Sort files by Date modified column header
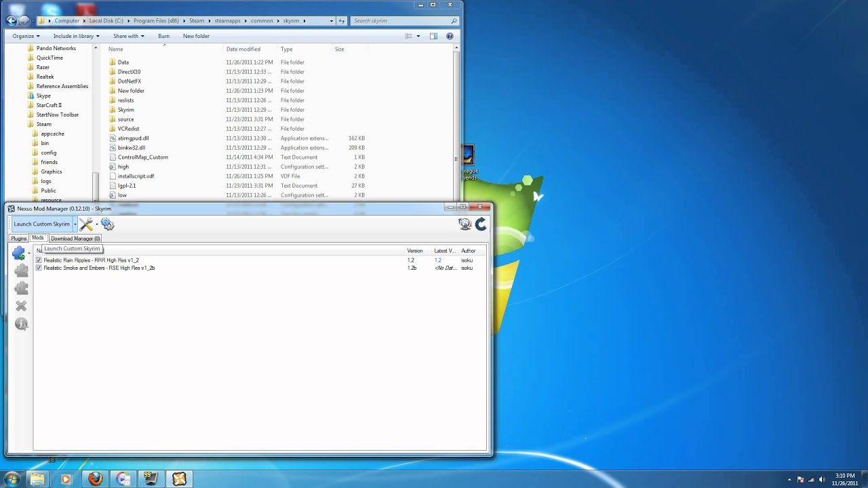Image resolution: width=868 pixels, height=488 pixels. 251,49
